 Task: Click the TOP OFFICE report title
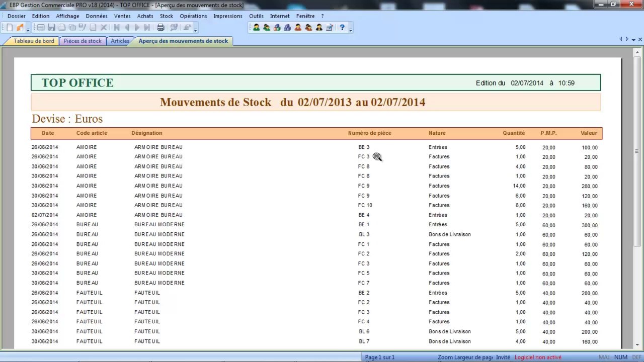click(77, 83)
